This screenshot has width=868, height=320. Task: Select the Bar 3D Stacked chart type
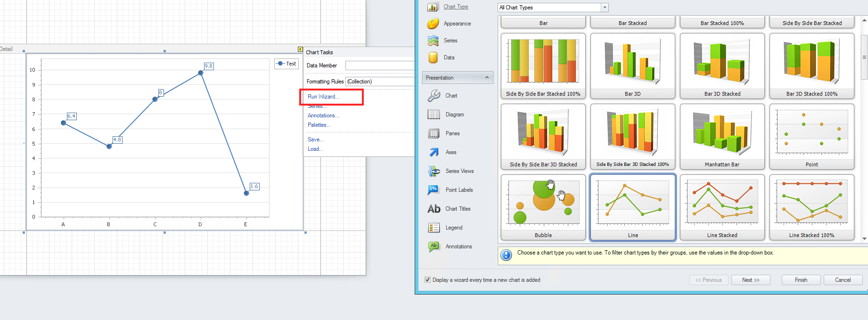coord(722,66)
